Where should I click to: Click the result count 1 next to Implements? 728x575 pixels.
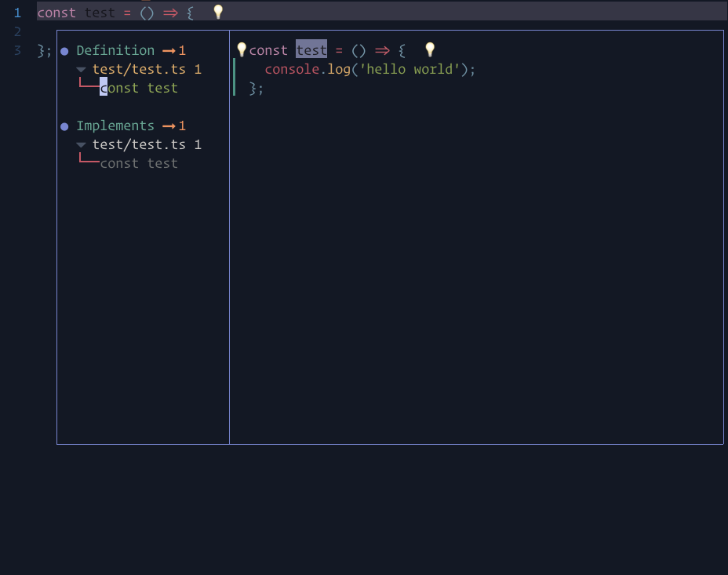182,126
